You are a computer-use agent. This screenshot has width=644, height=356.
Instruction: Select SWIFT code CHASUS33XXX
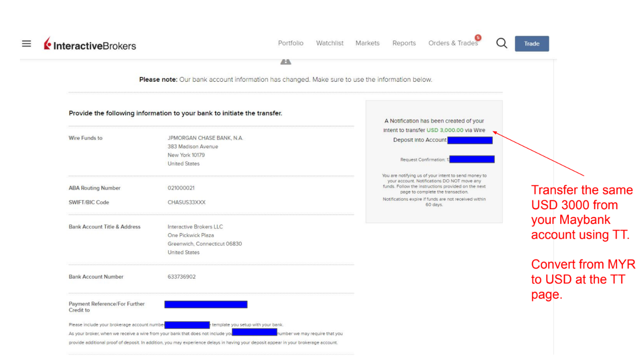[187, 202]
